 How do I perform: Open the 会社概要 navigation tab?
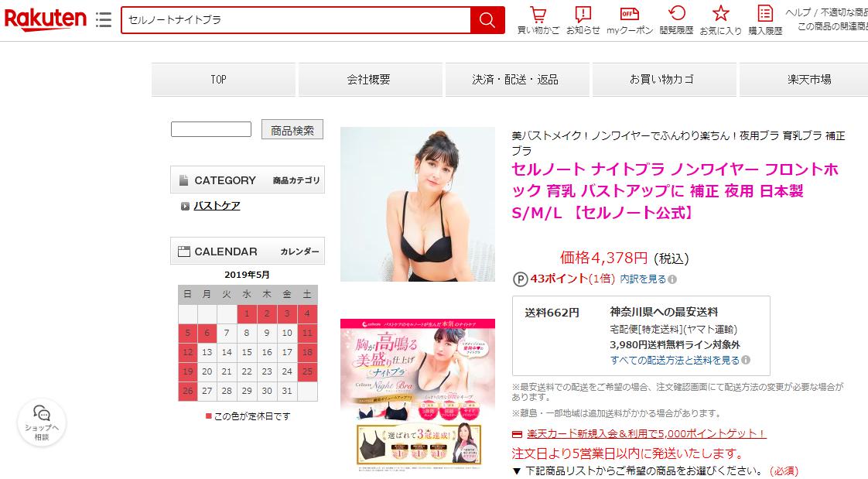tap(371, 79)
